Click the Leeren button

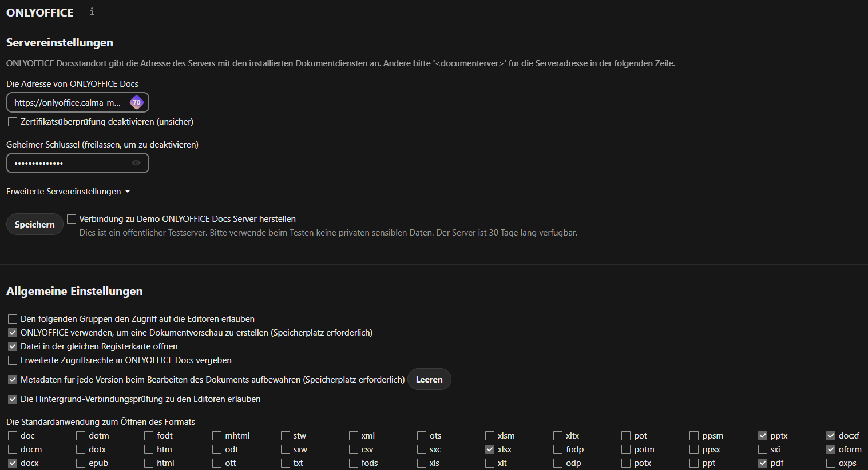pos(429,380)
